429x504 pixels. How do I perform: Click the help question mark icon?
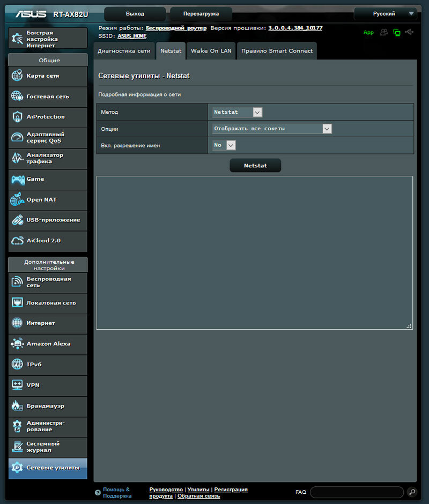tap(98, 492)
